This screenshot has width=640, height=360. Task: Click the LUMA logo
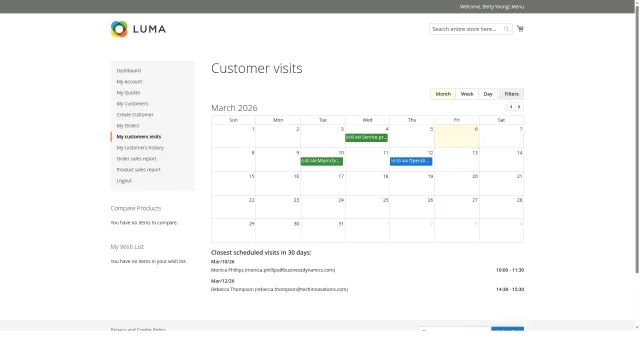(138, 29)
